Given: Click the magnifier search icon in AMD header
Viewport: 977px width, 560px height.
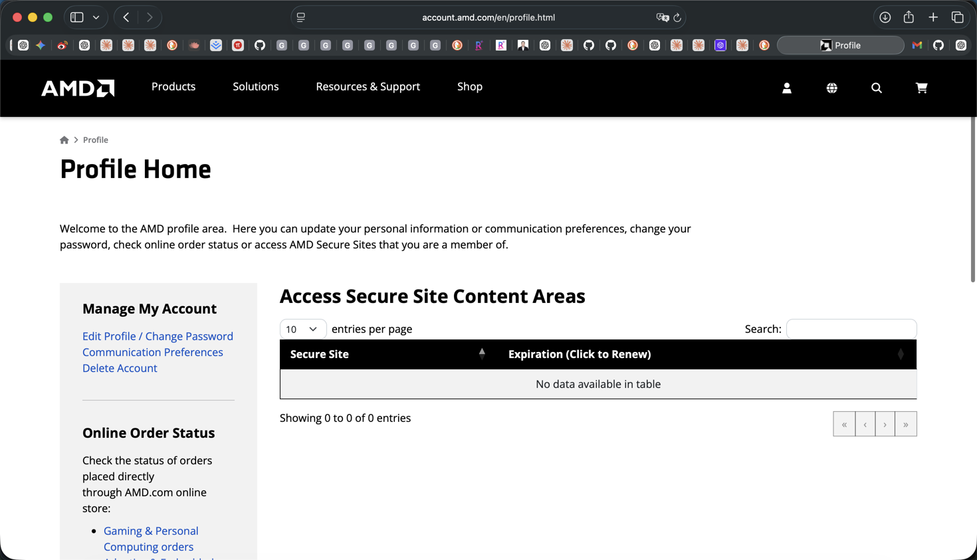Looking at the screenshot, I should coord(877,88).
